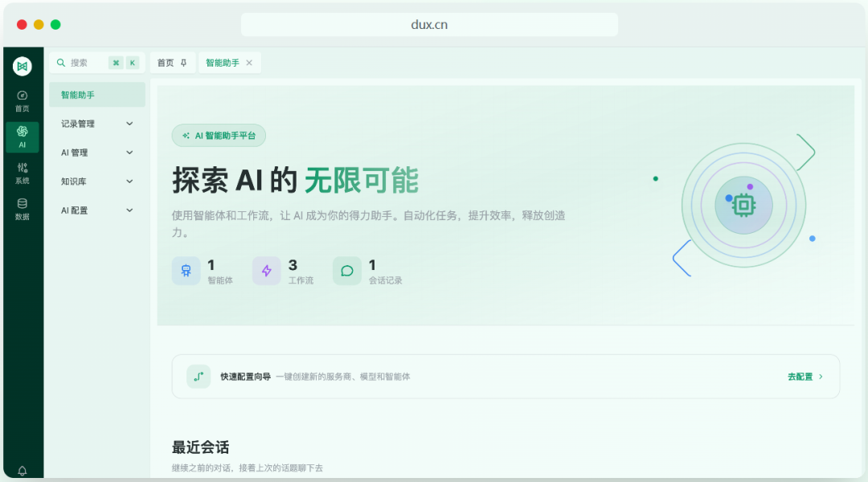Expand the 记录管理 menu section
Screen dimensions: 868x482
96,123
